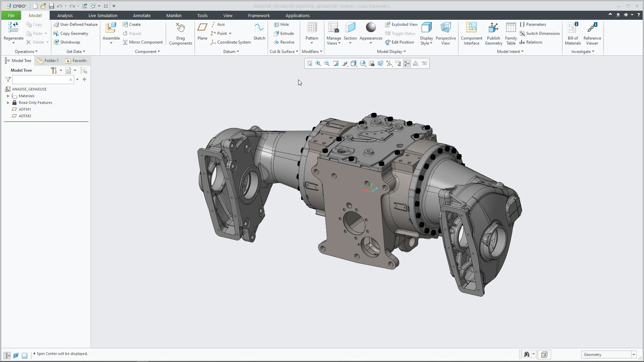Expand the Materials tree node

click(8, 96)
